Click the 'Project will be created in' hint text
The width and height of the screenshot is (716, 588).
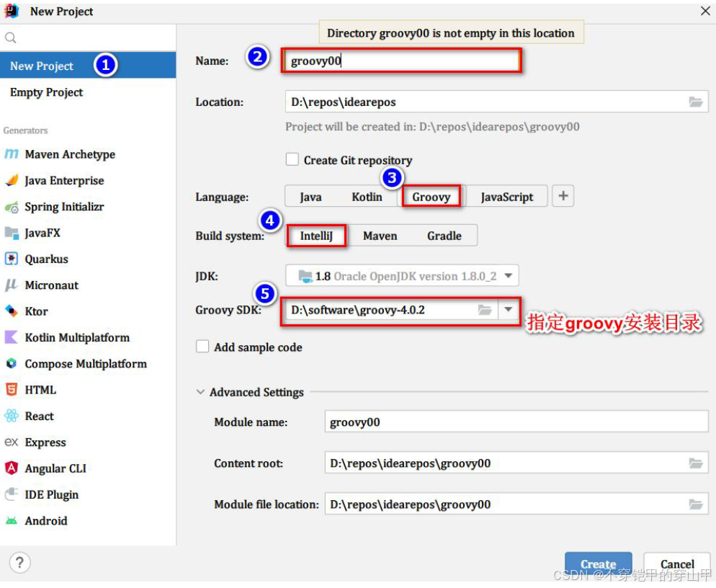coord(432,127)
